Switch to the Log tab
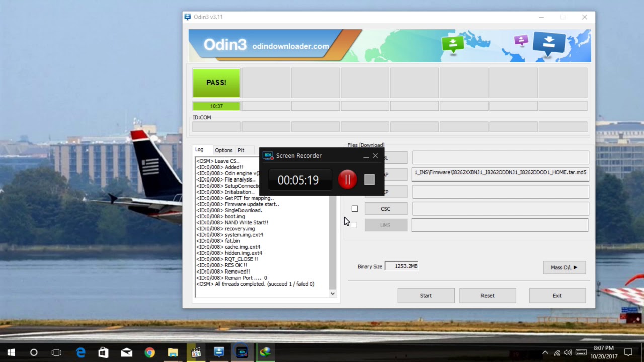This screenshot has height=362, width=644. coord(199,150)
